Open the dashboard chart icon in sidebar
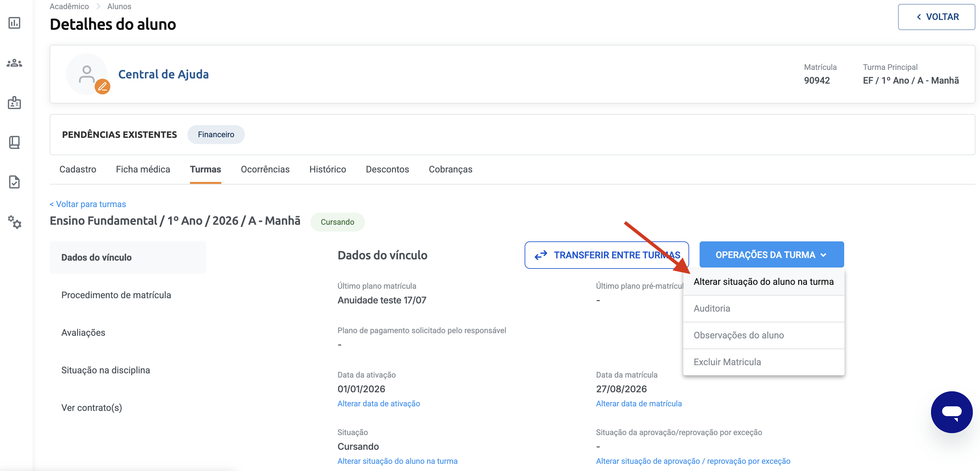Image resolution: width=980 pixels, height=471 pixels. coord(14,23)
